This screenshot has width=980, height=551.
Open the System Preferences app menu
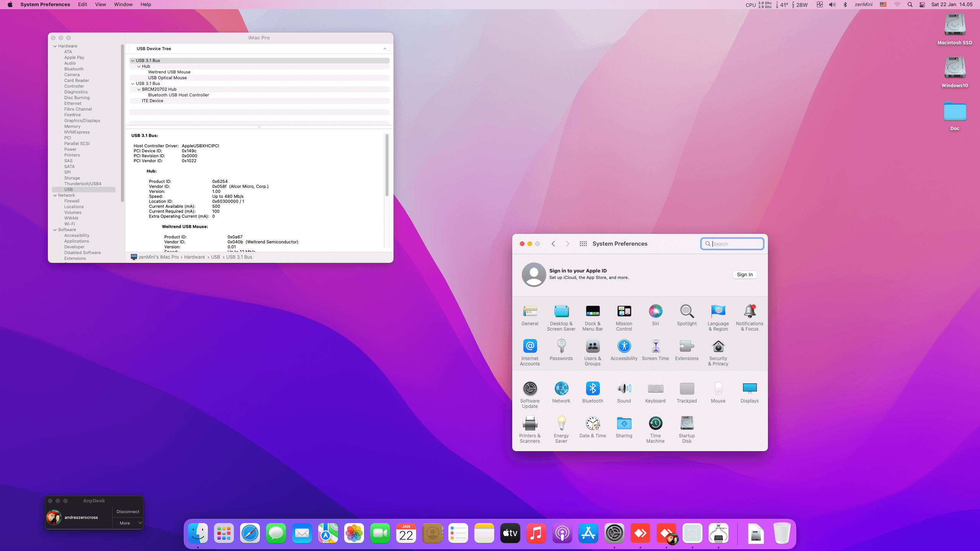[45, 5]
